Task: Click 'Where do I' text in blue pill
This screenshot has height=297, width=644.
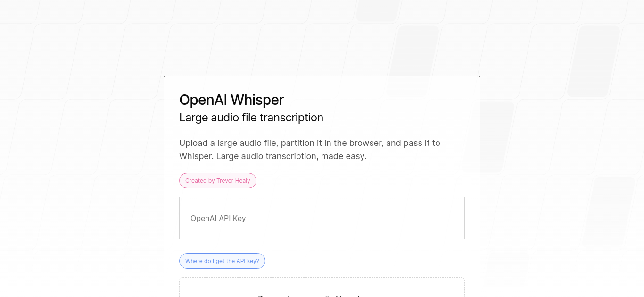Action: 200,261
